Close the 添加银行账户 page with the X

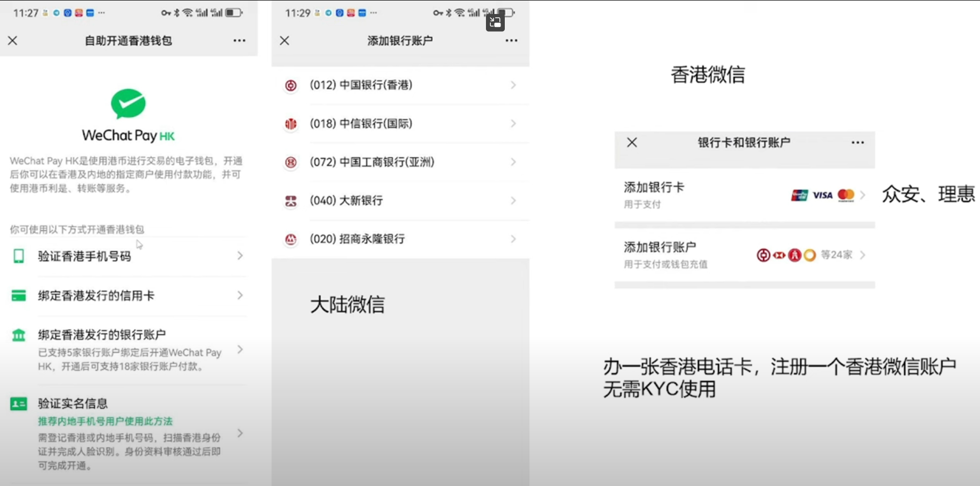pos(285,41)
